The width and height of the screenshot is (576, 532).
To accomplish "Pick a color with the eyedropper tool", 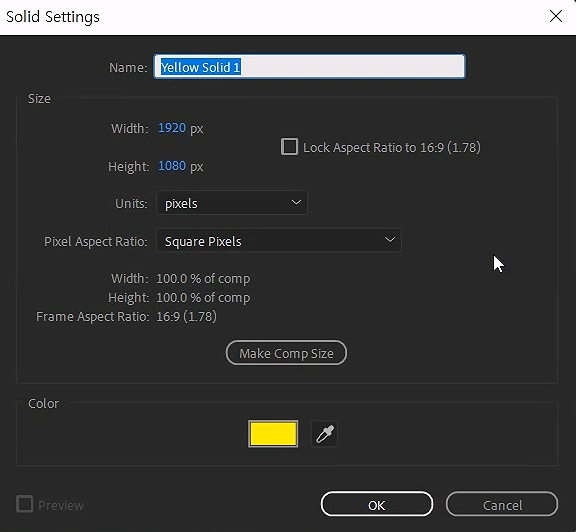I will [324, 434].
